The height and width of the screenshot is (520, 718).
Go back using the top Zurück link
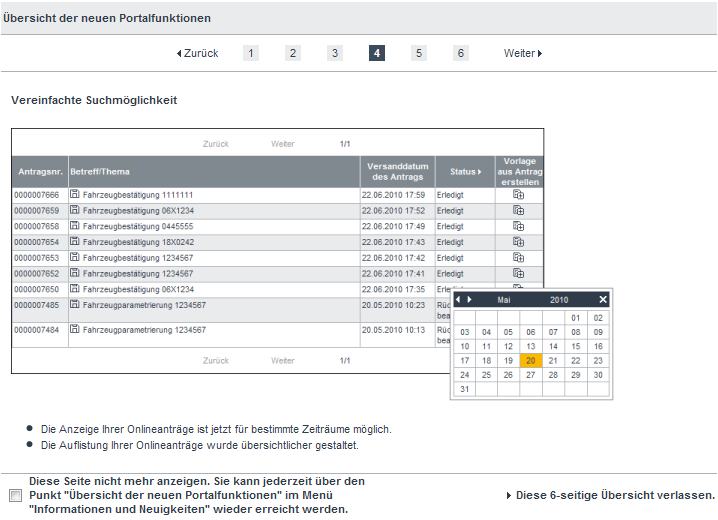pyautogui.click(x=197, y=54)
